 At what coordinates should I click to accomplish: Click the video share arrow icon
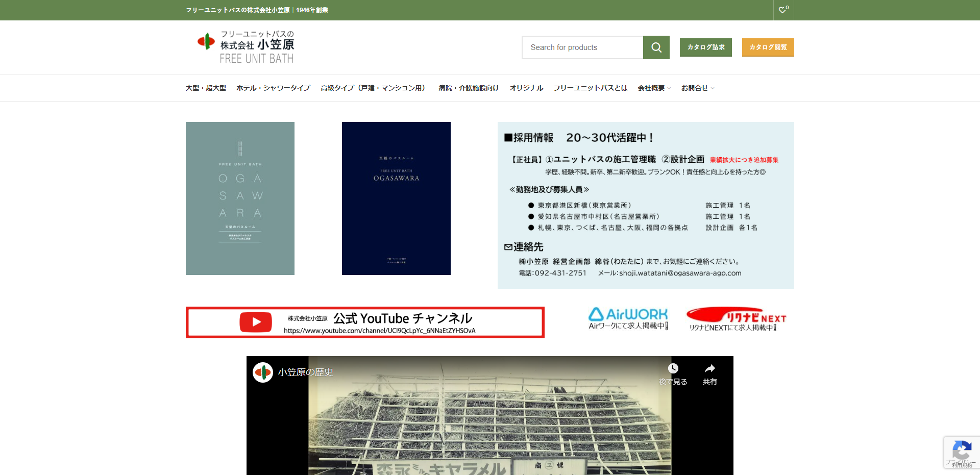point(709,369)
